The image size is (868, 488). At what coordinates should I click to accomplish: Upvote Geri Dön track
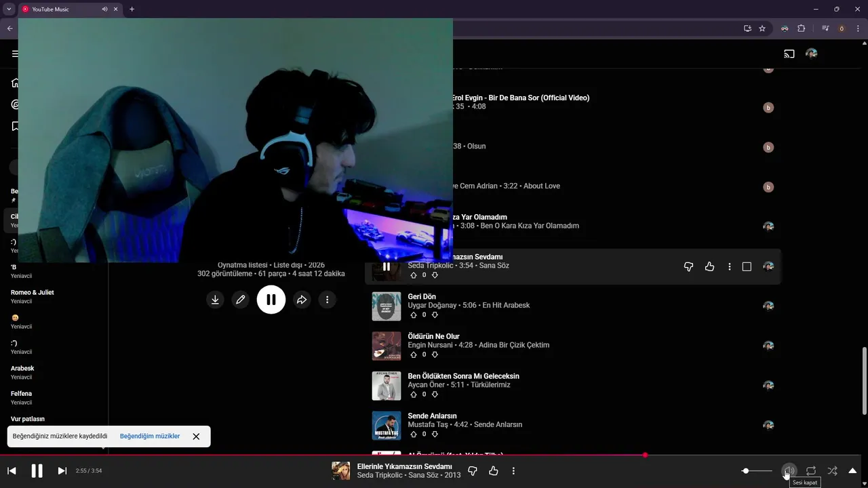tap(414, 315)
